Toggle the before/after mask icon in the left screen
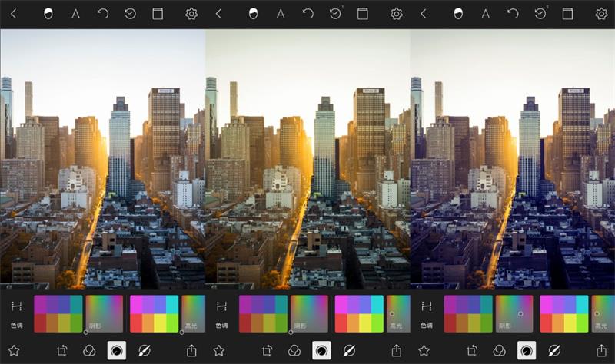615x364 pixels. point(48,14)
